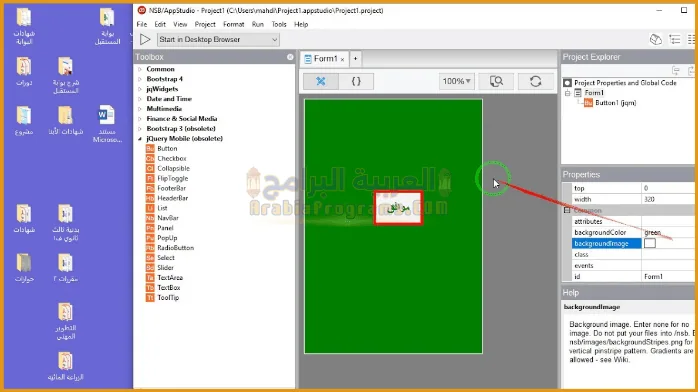Select the Checkbox control icon

click(x=150, y=158)
